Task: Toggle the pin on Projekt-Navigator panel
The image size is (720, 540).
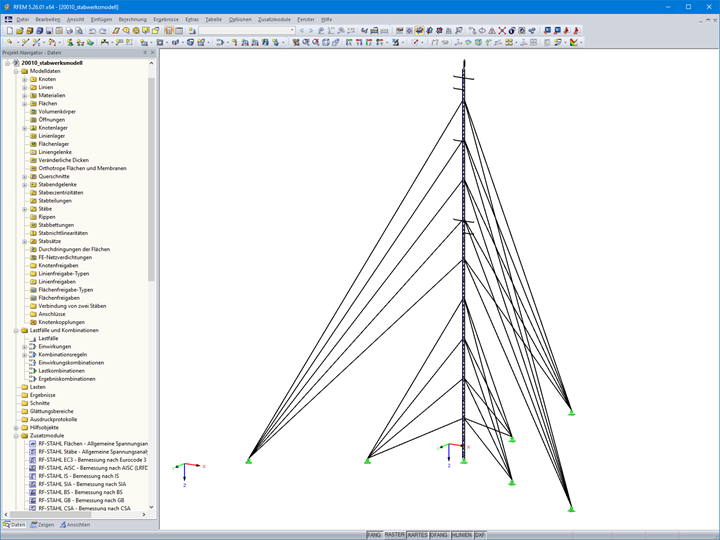Action: [x=145, y=53]
